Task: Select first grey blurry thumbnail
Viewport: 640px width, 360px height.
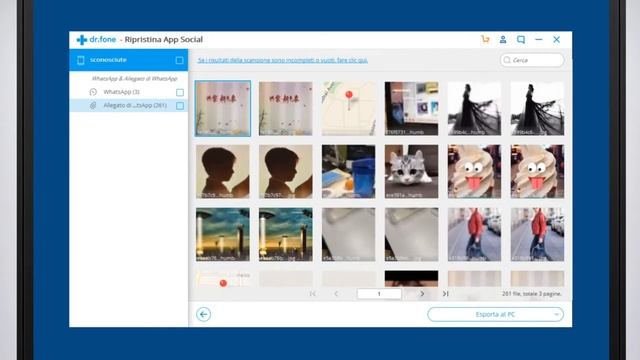Action: 349,234
